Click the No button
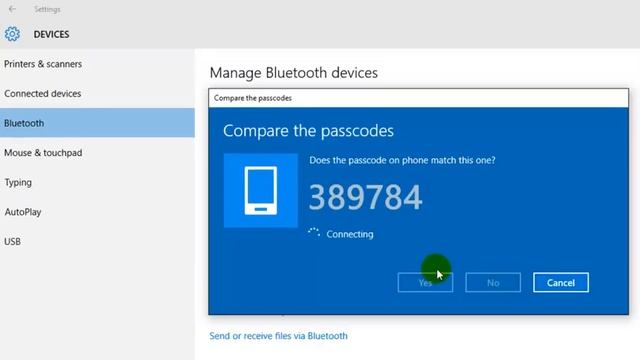 pyautogui.click(x=493, y=282)
